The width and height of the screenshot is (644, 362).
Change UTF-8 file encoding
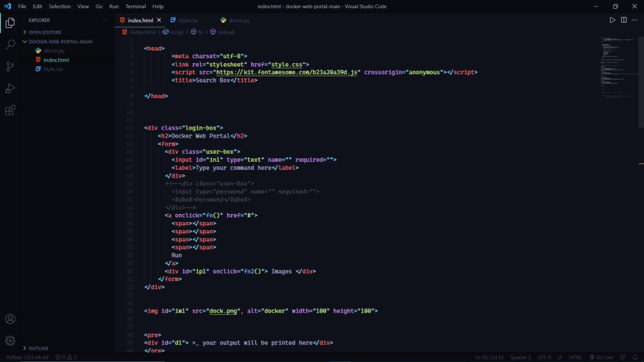coord(544,357)
